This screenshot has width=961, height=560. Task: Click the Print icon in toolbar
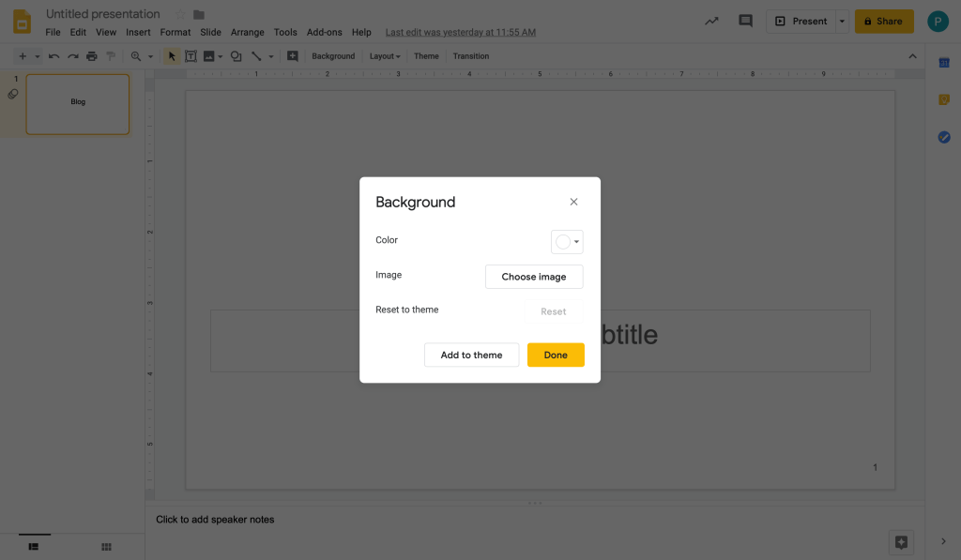tap(91, 56)
